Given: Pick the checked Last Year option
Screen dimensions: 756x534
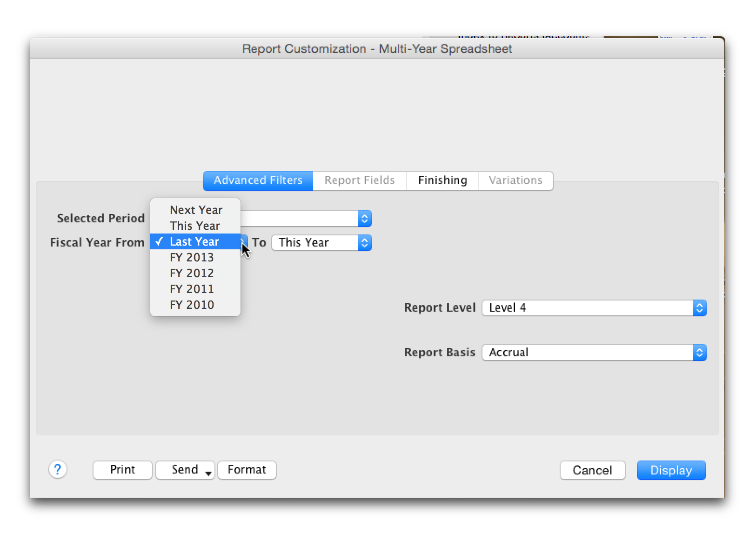Looking at the screenshot, I should [194, 241].
